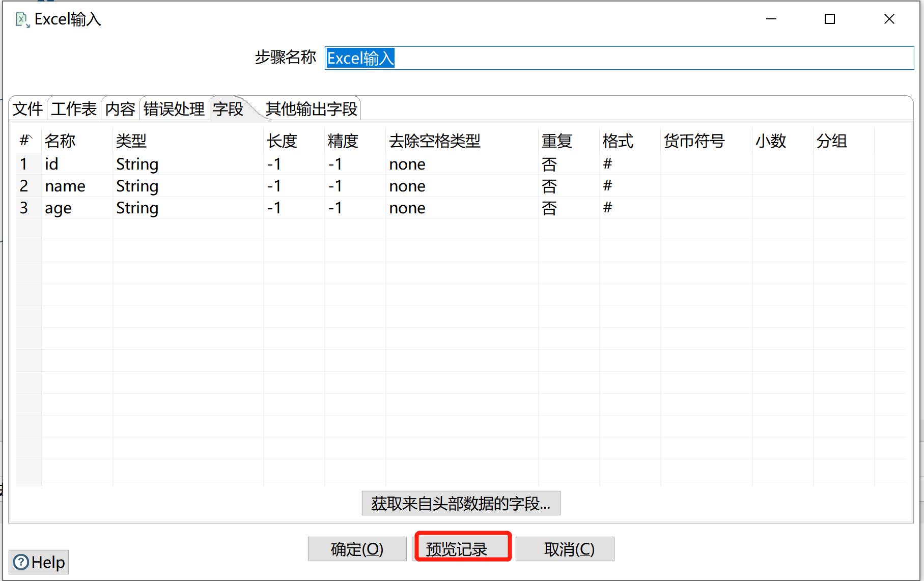The image size is (924, 581).
Task: Select the 字段 tab
Action: tap(228, 108)
